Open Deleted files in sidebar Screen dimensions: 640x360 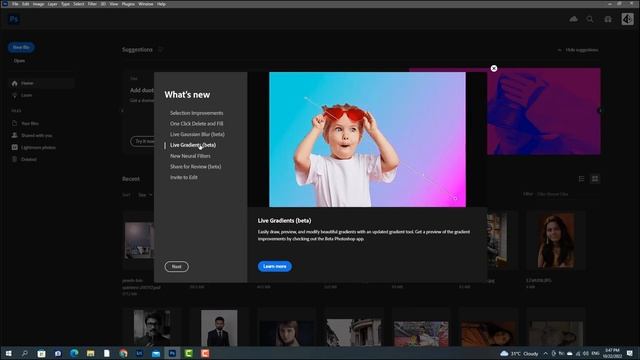[29, 159]
